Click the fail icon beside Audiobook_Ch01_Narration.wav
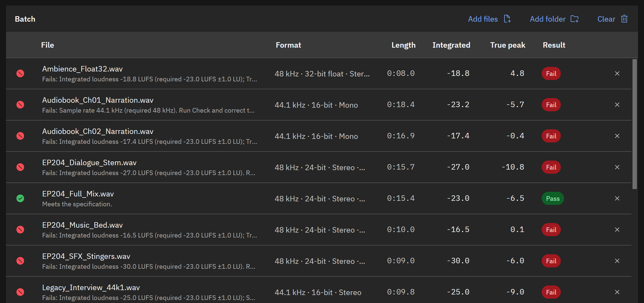This screenshot has height=303, width=644. [x=20, y=105]
